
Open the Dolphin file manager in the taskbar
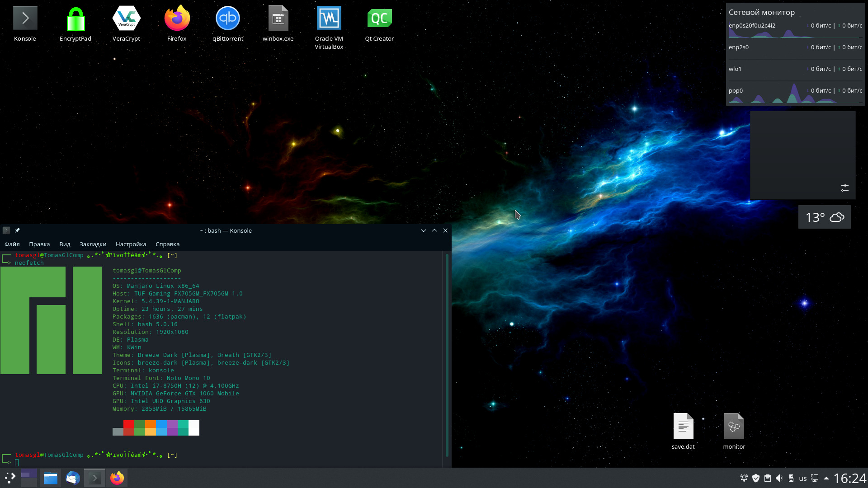point(51,478)
